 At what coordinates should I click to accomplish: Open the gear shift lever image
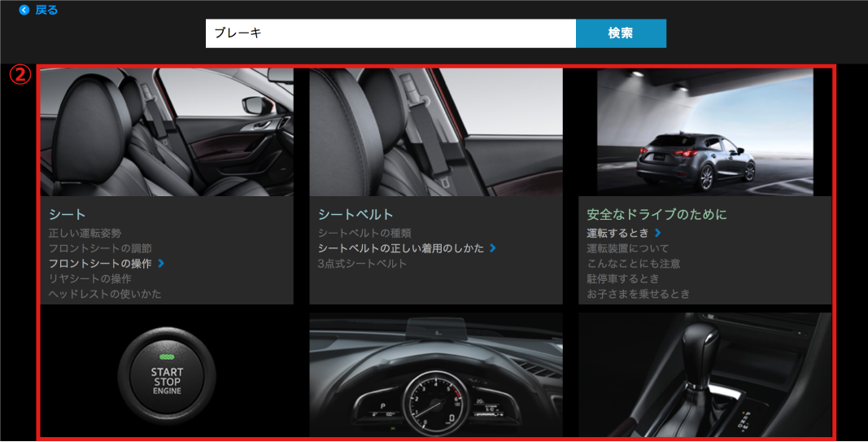tap(704, 375)
